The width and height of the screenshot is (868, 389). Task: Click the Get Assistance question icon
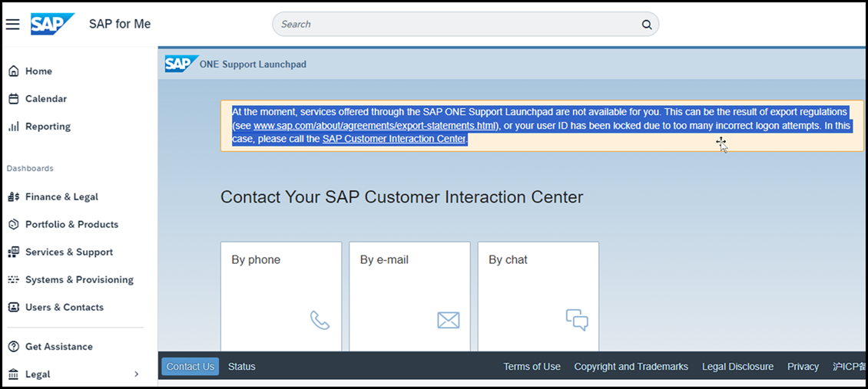point(14,347)
